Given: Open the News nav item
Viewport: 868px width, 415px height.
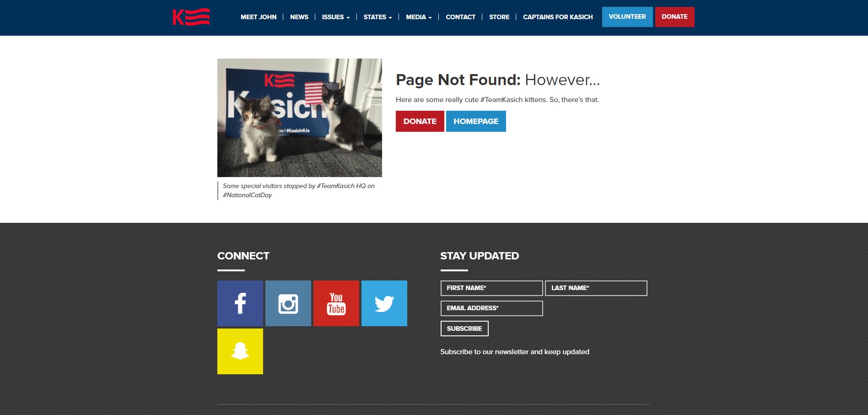Looking at the screenshot, I should click(299, 17).
